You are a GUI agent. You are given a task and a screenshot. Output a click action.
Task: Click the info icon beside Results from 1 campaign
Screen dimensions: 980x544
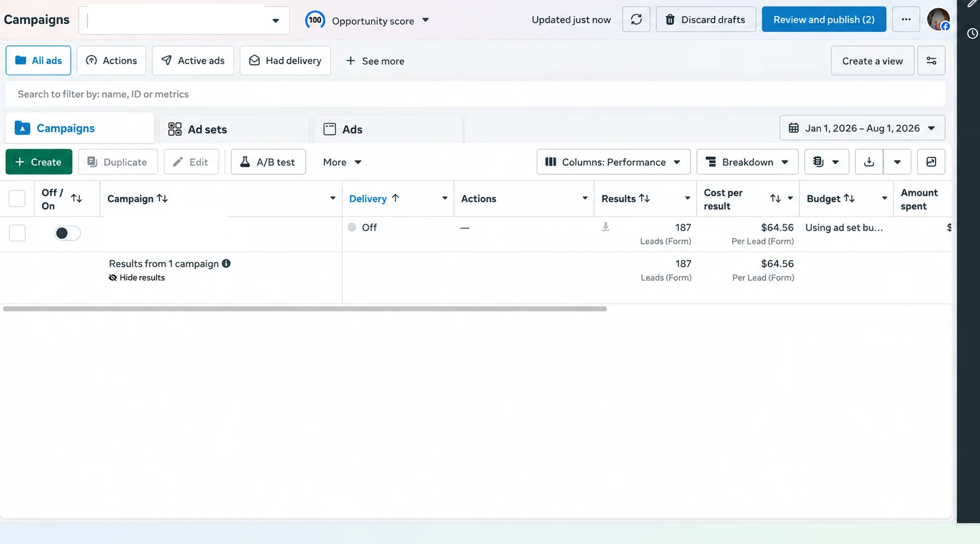[226, 263]
